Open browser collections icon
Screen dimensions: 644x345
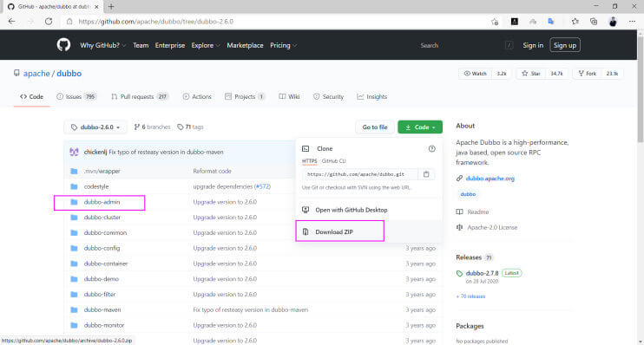(594, 22)
